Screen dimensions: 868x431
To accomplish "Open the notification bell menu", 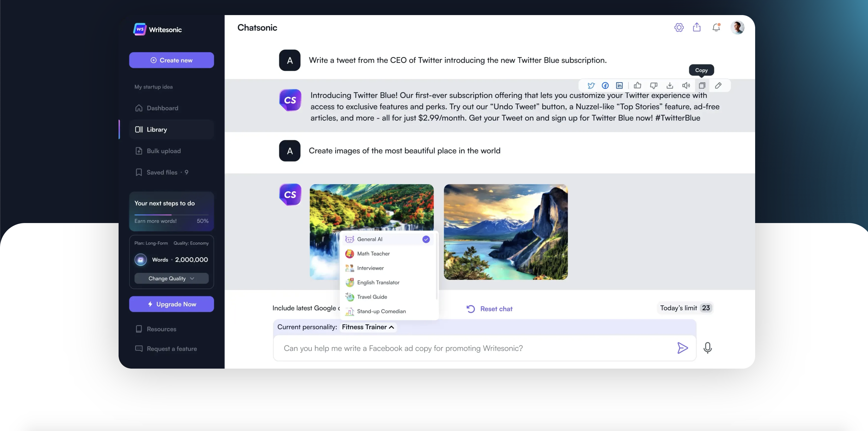I will tap(716, 27).
